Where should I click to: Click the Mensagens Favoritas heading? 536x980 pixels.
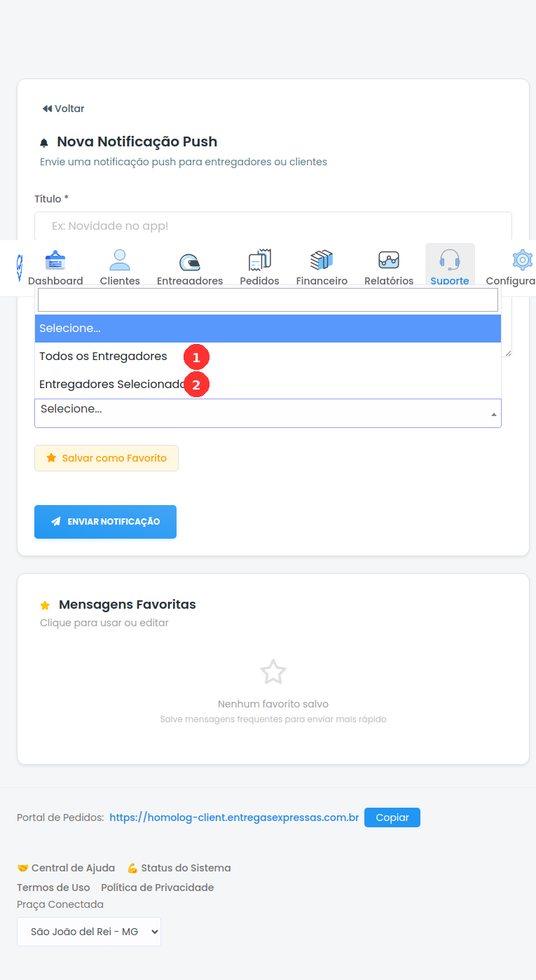coord(128,605)
